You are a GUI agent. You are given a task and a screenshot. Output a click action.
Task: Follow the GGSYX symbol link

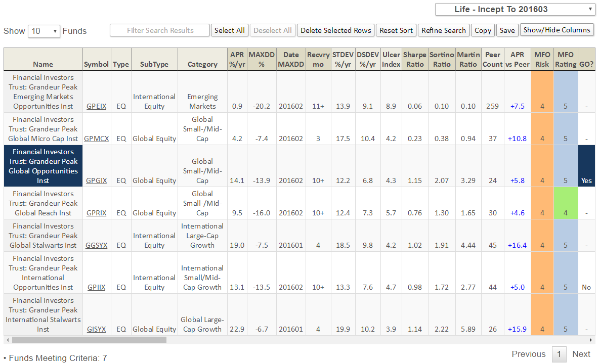(x=96, y=245)
